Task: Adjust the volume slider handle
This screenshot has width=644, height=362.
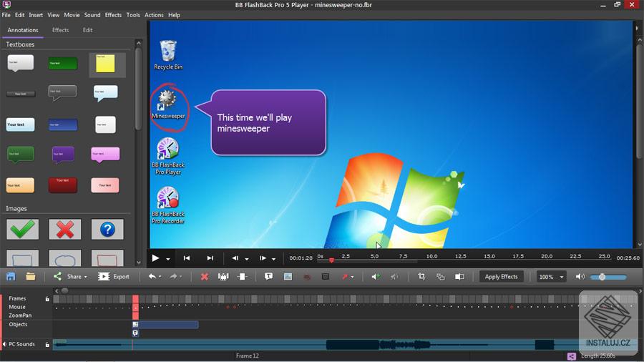Action: pyautogui.click(x=602, y=277)
